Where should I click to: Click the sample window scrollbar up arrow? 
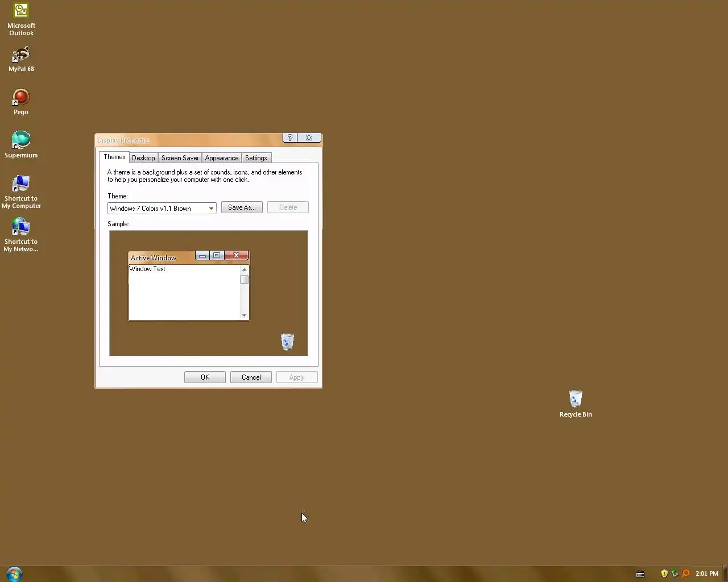(x=245, y=270)
